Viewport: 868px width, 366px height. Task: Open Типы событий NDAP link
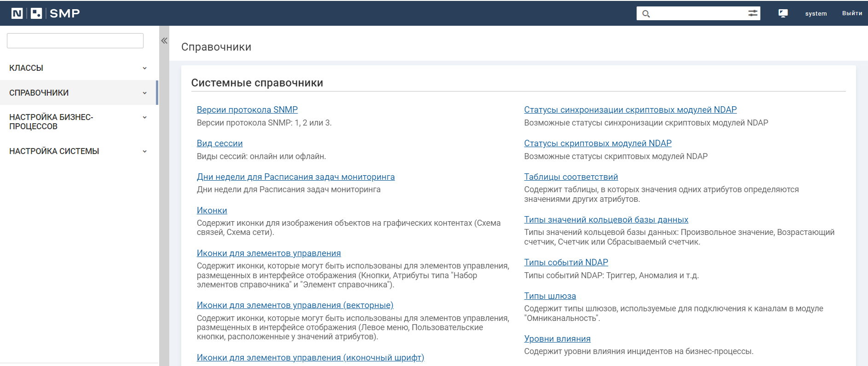[566, 263]
